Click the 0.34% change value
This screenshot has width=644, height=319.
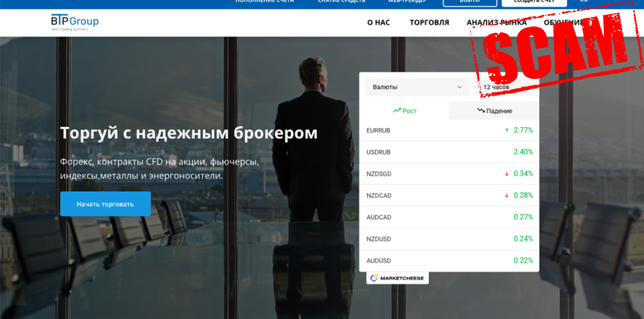point(523,174)
